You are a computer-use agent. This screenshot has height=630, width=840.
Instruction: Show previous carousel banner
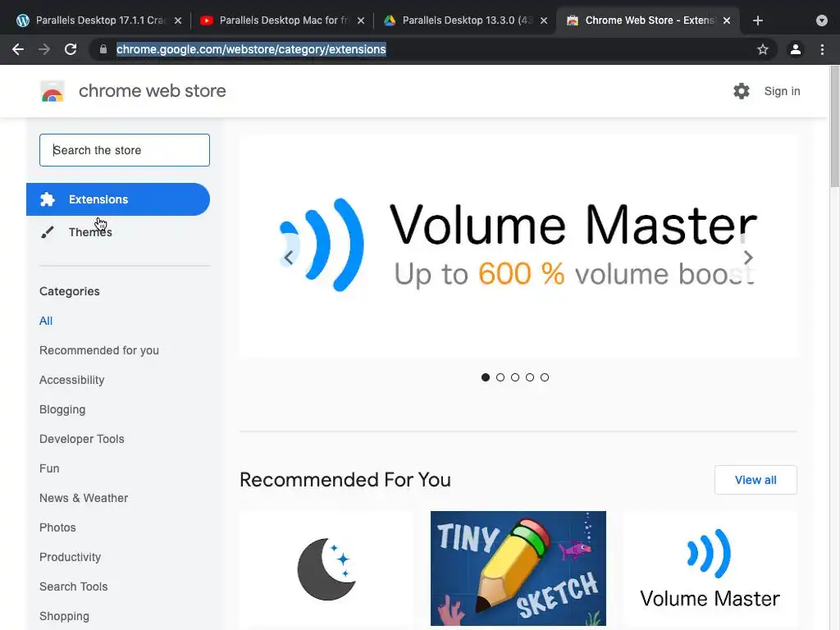(288, 258)
